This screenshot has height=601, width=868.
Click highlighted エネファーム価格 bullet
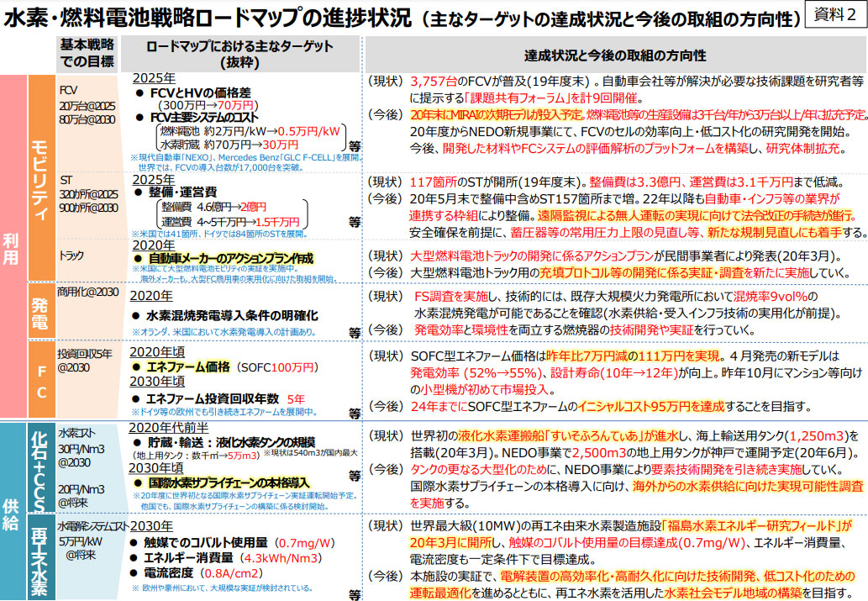click(181, 366)
